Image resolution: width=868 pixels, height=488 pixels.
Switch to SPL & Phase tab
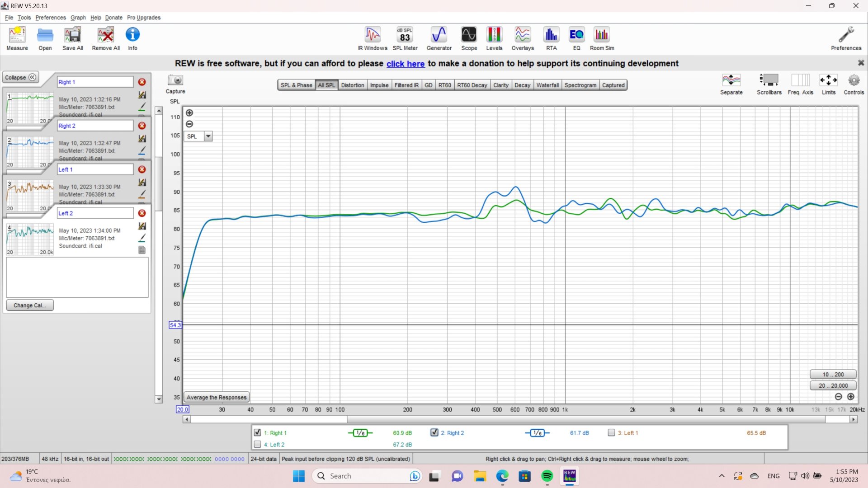click(x=296, y=85)
